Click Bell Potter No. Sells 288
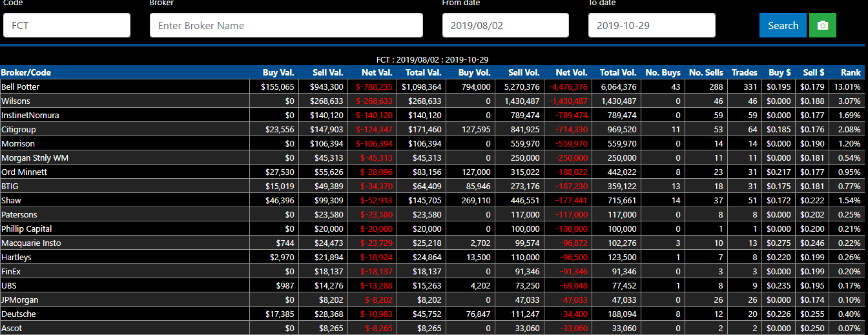 click(x=717, y=86)
